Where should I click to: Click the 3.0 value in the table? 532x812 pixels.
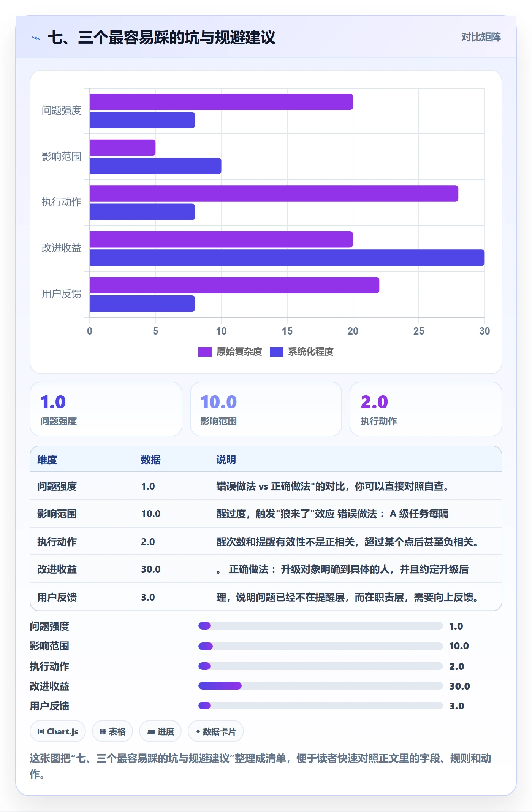coord(148,597)
